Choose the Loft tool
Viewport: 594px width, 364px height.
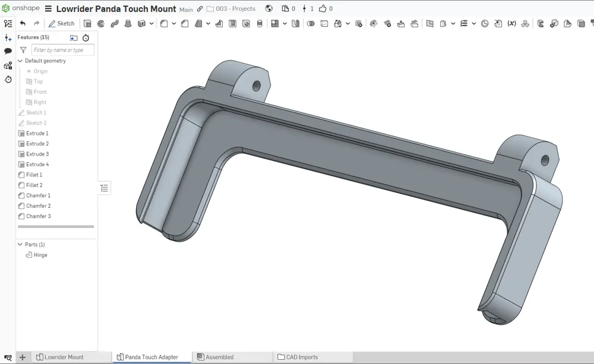point(128,24)
